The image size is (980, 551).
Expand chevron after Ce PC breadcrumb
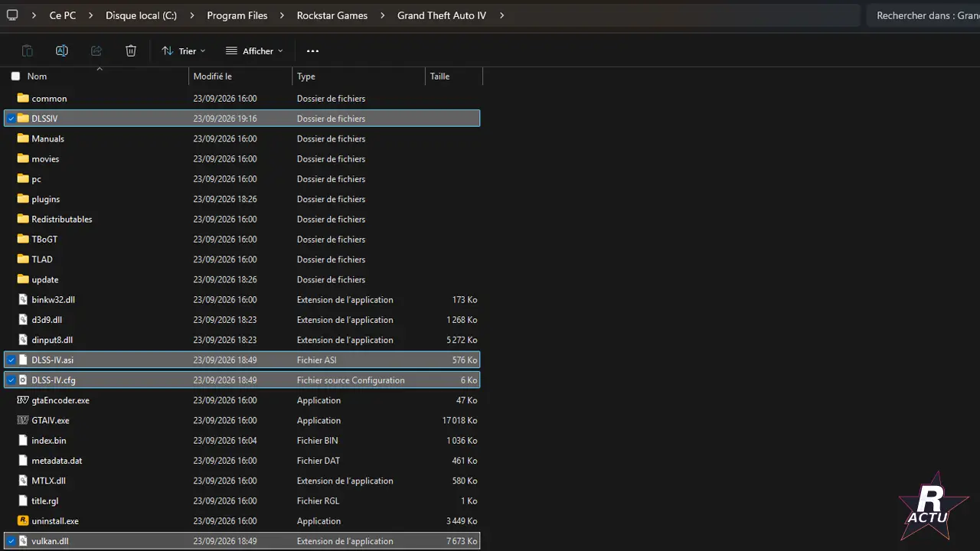[x=90, y=15]
